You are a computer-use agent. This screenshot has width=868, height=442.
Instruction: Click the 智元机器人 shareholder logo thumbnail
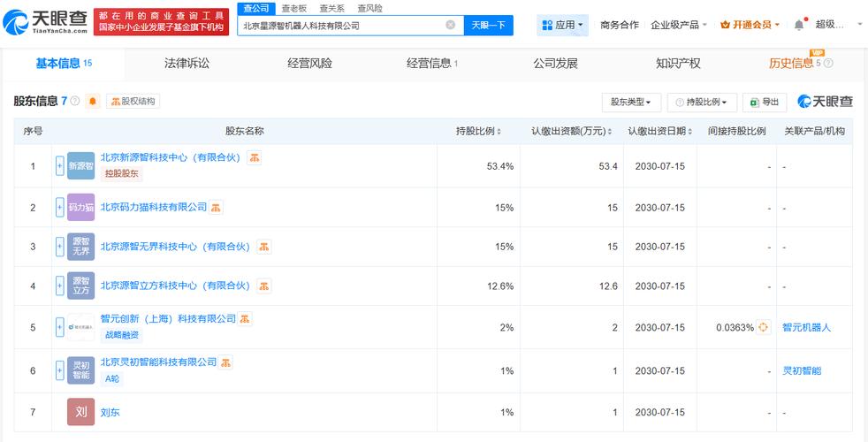(80, 327)
